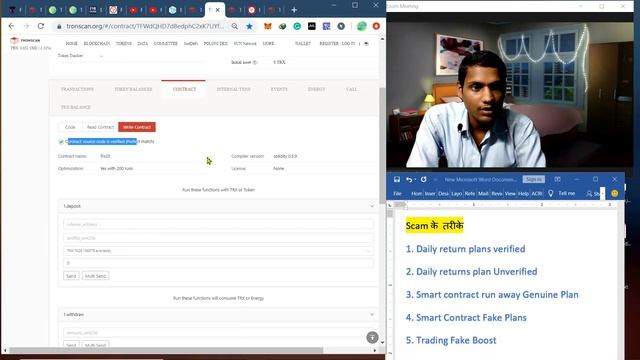
Task: Switch to the TOKEN BALANCES tab
Action: tap(133, 89)
